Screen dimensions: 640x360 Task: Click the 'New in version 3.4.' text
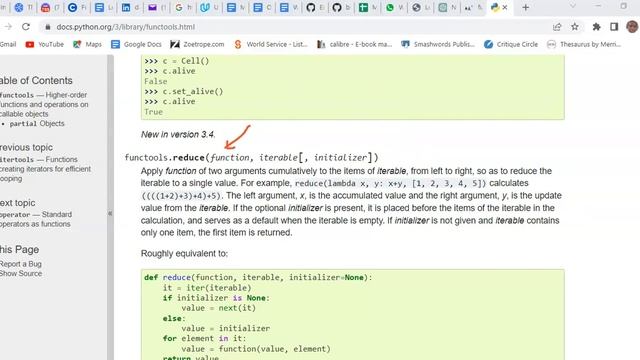178,135
